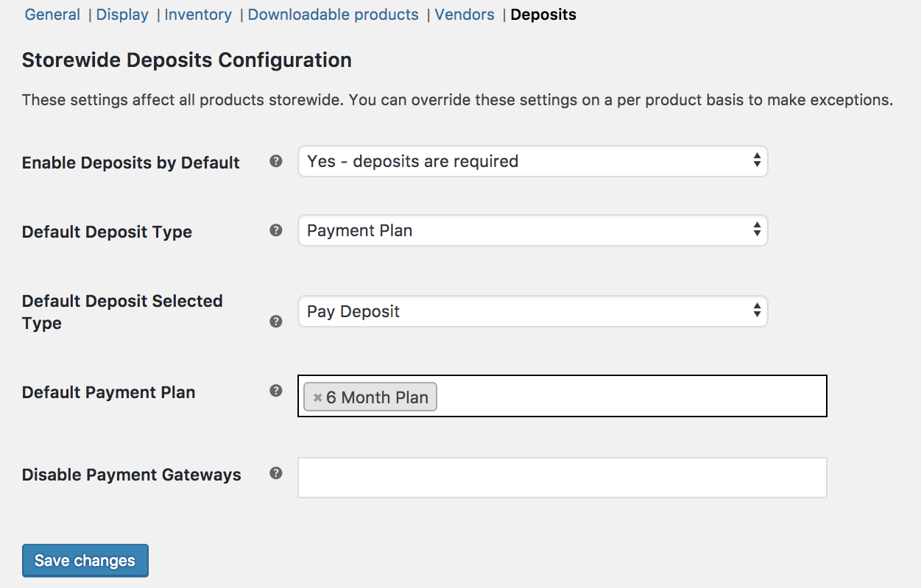Open help tooltip for Default Deposit Type
The width and height of the screenshot is (921, 588).
tap(276, 230)
